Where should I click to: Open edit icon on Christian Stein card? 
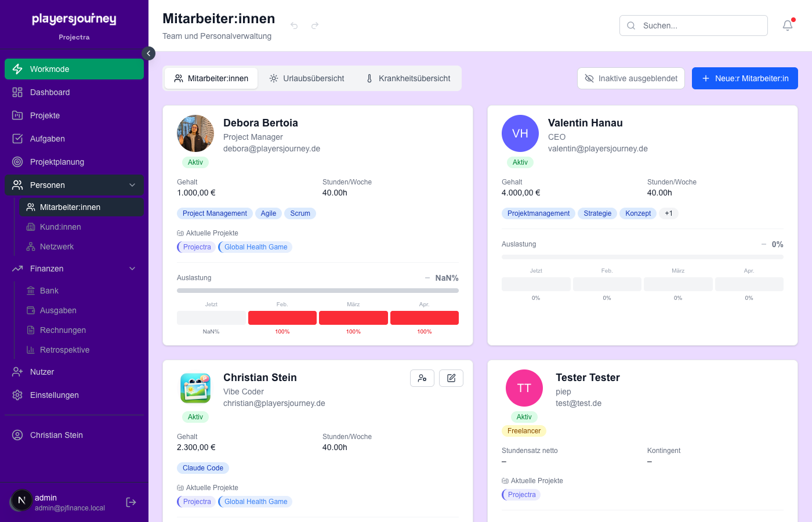[451, 378]
